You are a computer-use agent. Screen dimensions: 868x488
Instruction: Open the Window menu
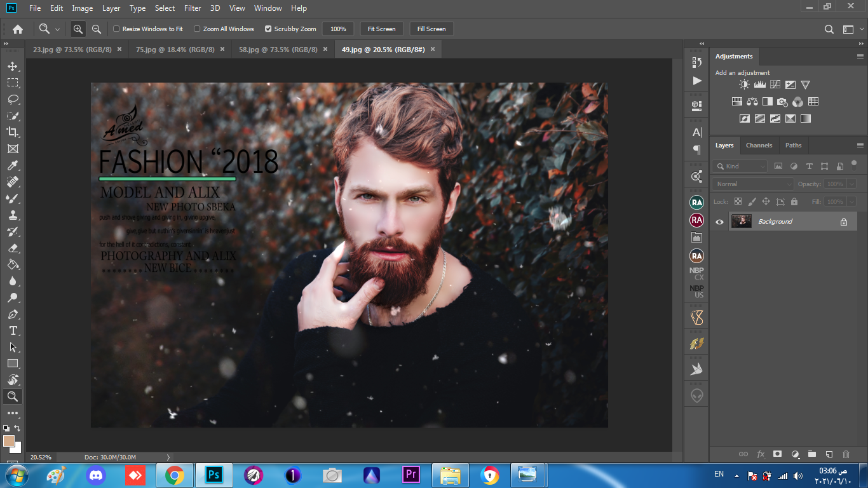[268, 8]
